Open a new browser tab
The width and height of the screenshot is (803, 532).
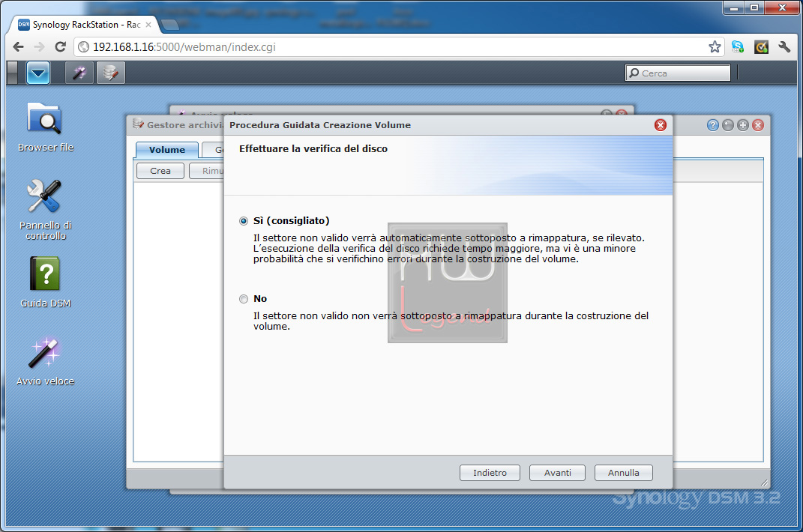click(169, 25)
